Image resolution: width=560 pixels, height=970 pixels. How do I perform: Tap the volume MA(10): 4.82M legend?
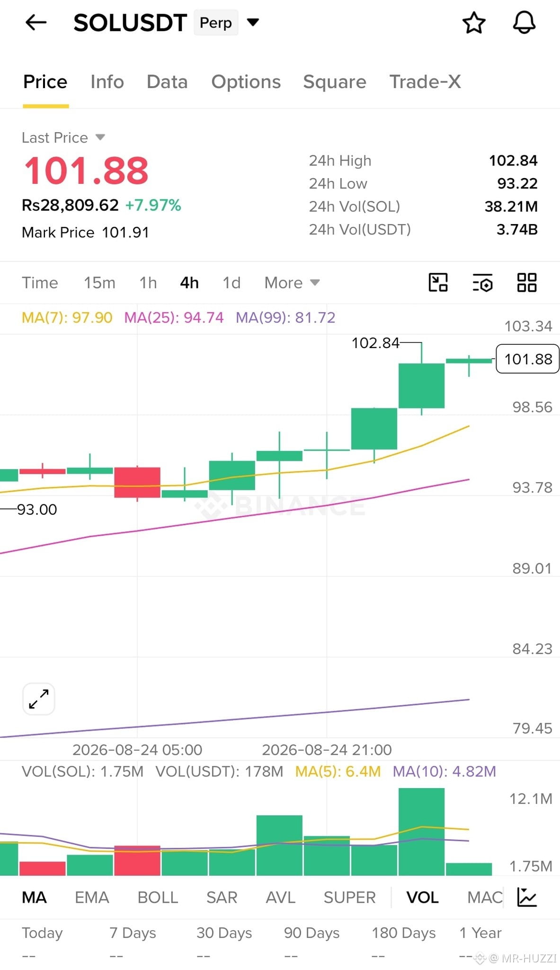click(x=444, y=772)
